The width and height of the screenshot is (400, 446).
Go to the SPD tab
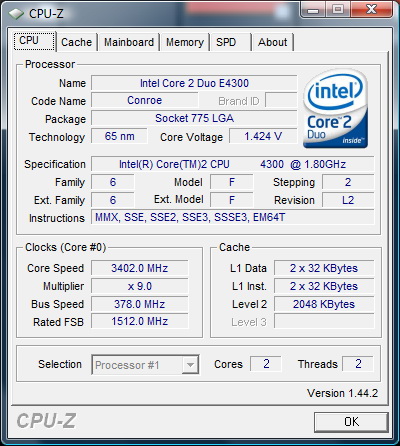(230, 42)
